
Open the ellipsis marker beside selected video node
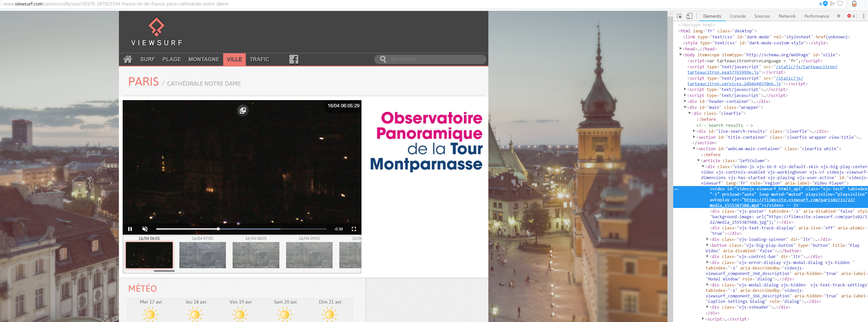676,189
